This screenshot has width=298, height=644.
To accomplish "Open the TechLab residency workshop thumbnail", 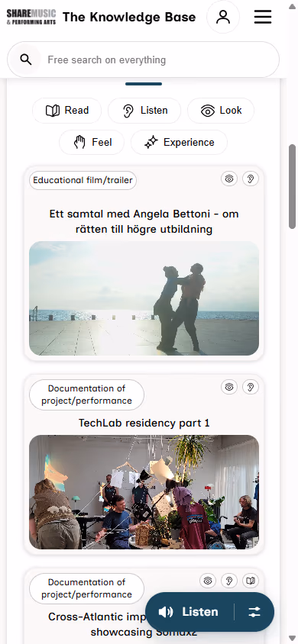I will point(144,492).
